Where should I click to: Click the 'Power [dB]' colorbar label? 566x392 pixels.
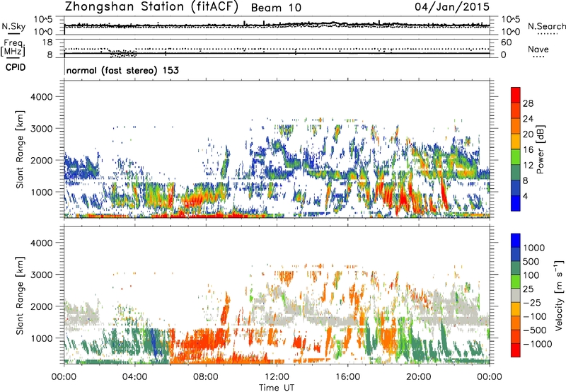tap(540, 149)
